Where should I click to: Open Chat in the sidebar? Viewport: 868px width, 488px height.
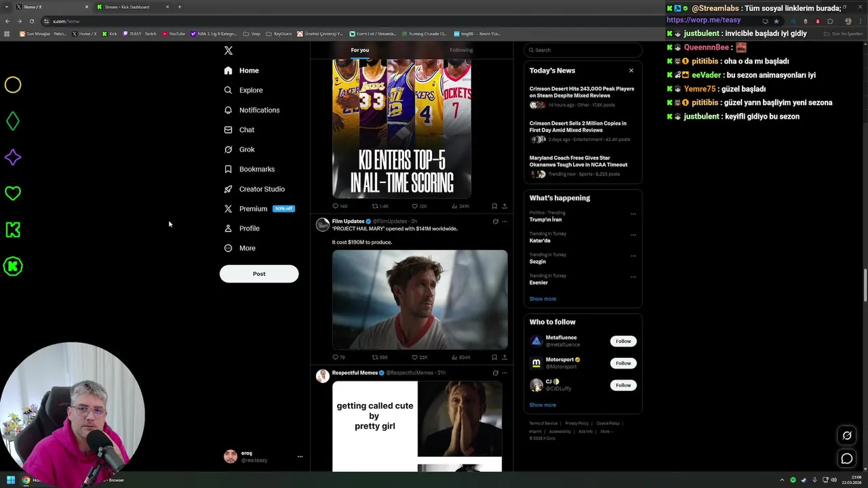click(239, 129)
